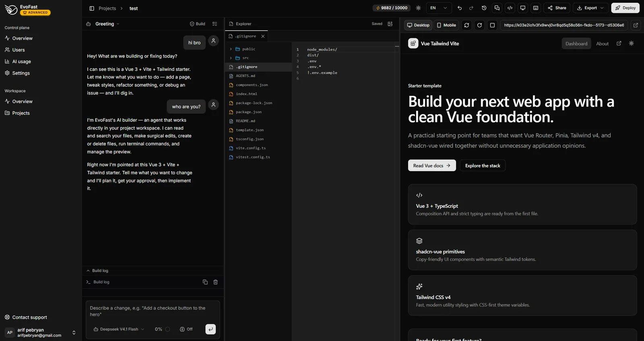The height and width of the screenshot is (341, 644).
Task: Click the code view icon in top toolbar
Action: (510, 8)
